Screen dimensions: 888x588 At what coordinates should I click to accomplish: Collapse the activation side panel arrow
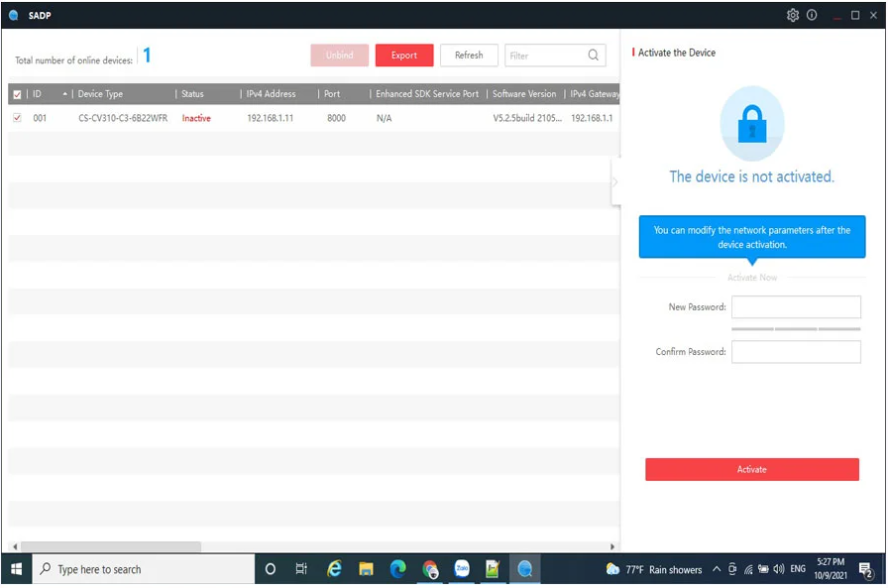[615, 182]
